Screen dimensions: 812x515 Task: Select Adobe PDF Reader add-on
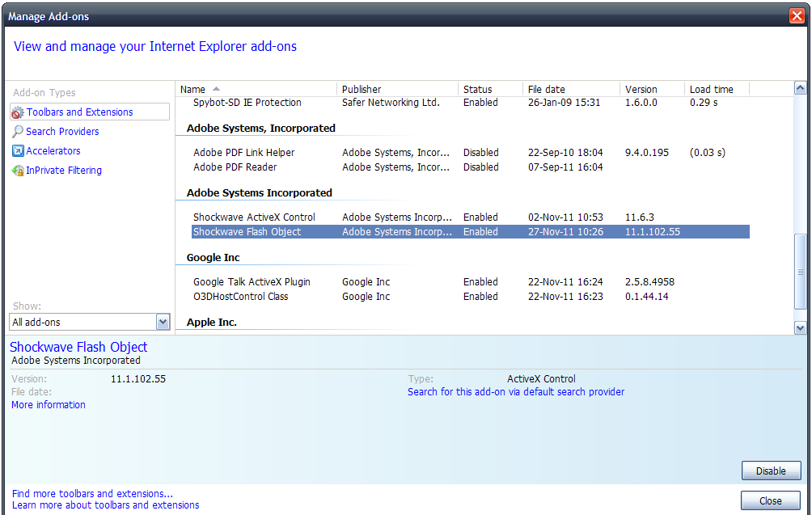470,167
